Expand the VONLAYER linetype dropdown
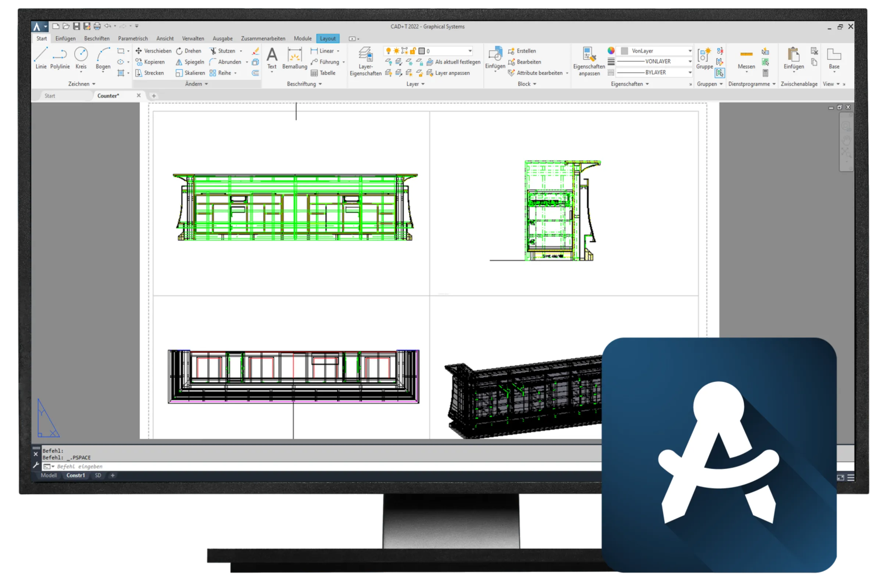 point(690,61)
